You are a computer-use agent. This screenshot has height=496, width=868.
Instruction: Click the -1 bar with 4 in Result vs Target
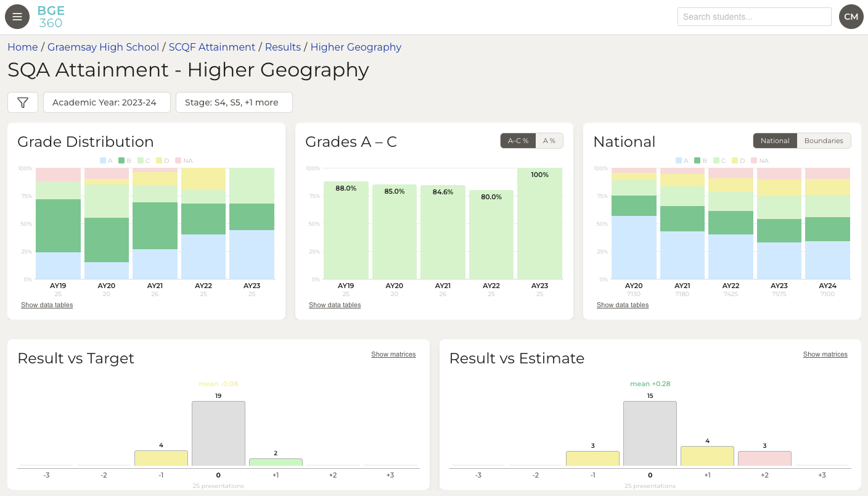point(161,458)
